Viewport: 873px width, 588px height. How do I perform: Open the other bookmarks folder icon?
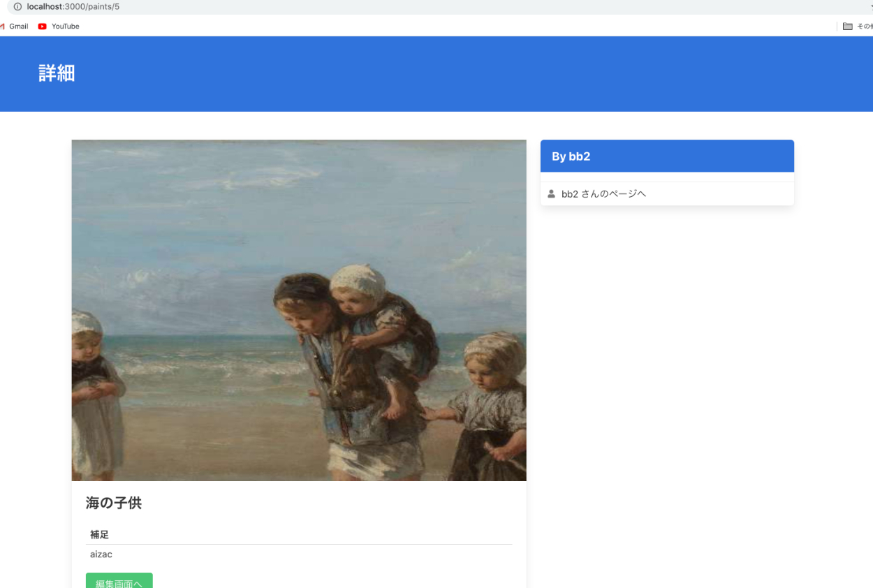tap(848, 27)
